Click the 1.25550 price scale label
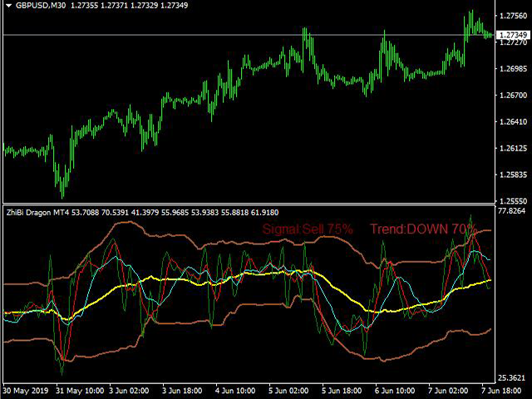This screenshot has height=399, width=532. 512,201
